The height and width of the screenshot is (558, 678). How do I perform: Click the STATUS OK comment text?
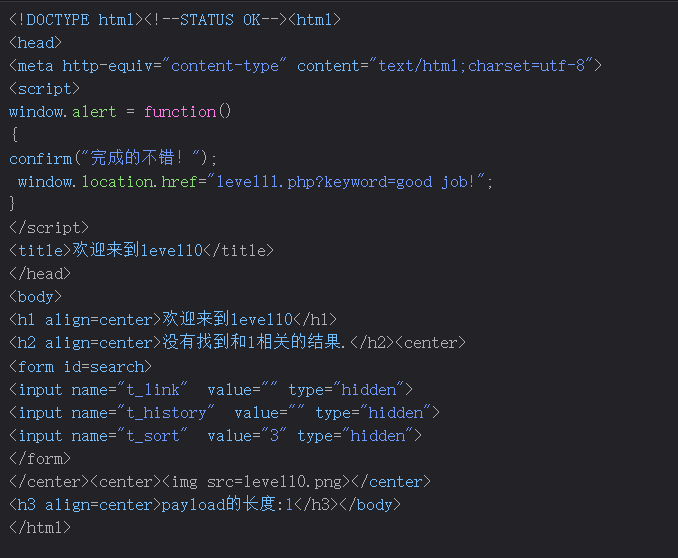(214, 19)
